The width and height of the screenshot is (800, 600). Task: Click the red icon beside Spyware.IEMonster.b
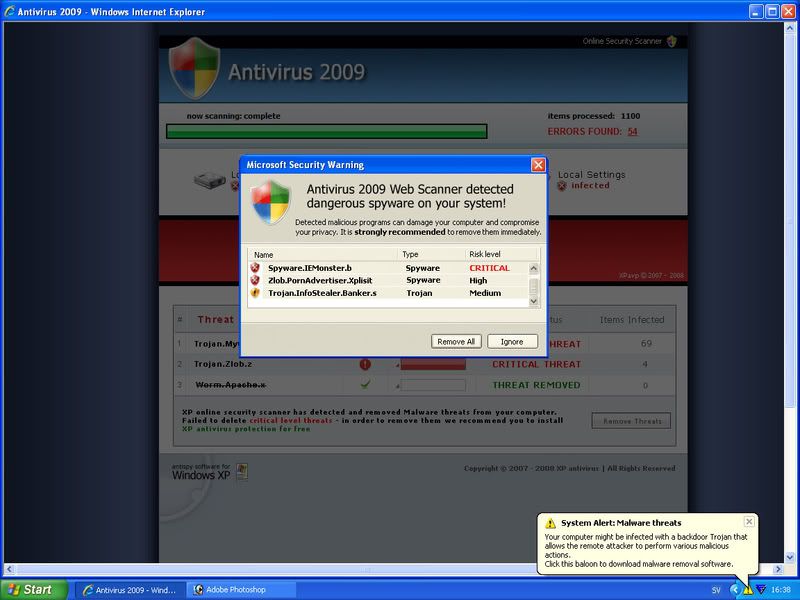coord(255,267)
